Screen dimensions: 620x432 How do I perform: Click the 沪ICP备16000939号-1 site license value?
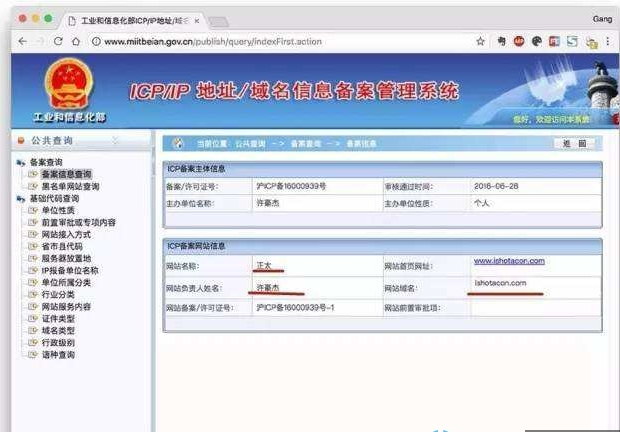point(295,307)
